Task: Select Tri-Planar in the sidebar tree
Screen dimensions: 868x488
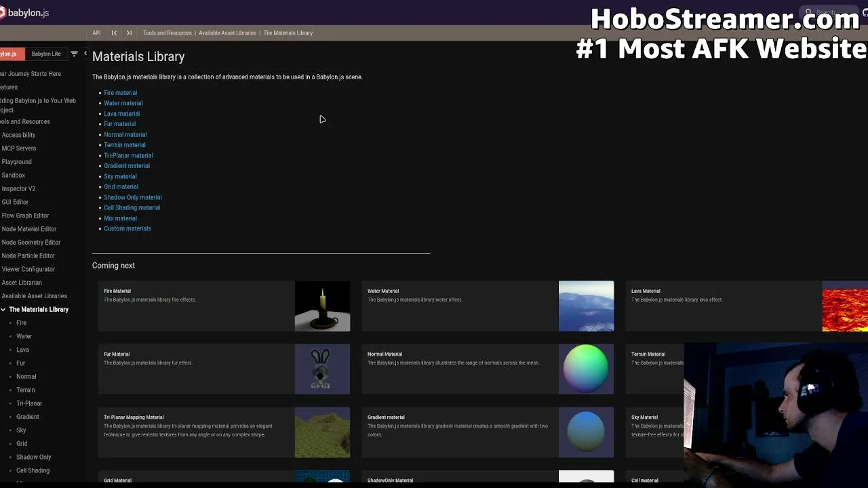Action: 29,404
